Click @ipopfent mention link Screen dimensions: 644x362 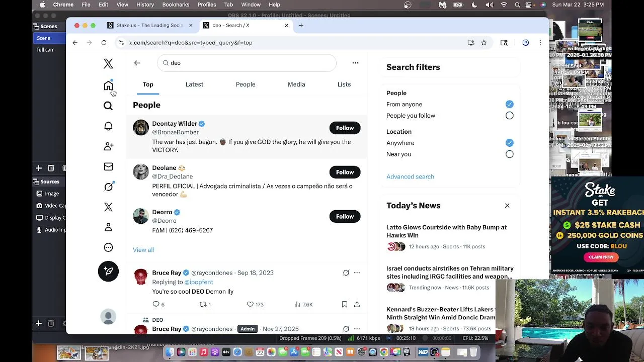click(x=199, y=282)
